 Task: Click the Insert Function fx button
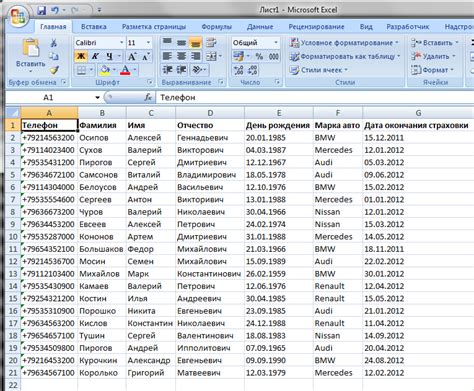pos(148,98)
